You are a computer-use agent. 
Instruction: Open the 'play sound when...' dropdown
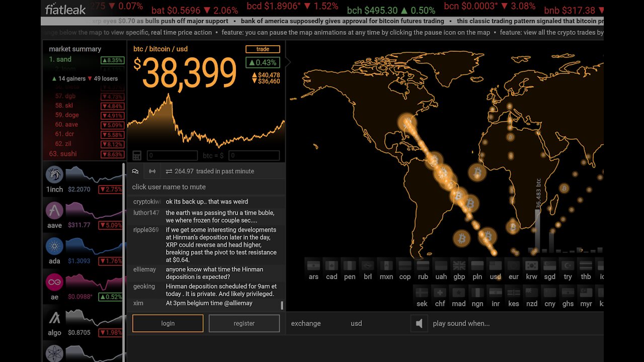(x=461, y=323)
